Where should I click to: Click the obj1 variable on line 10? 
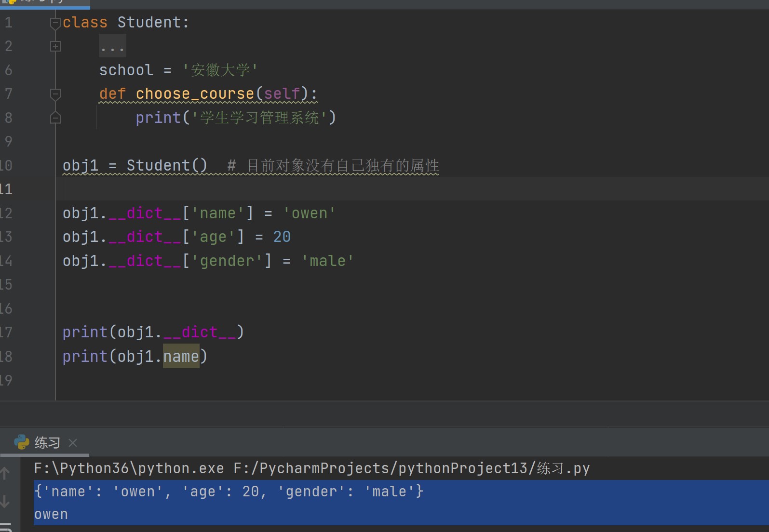tap(80, 166)
